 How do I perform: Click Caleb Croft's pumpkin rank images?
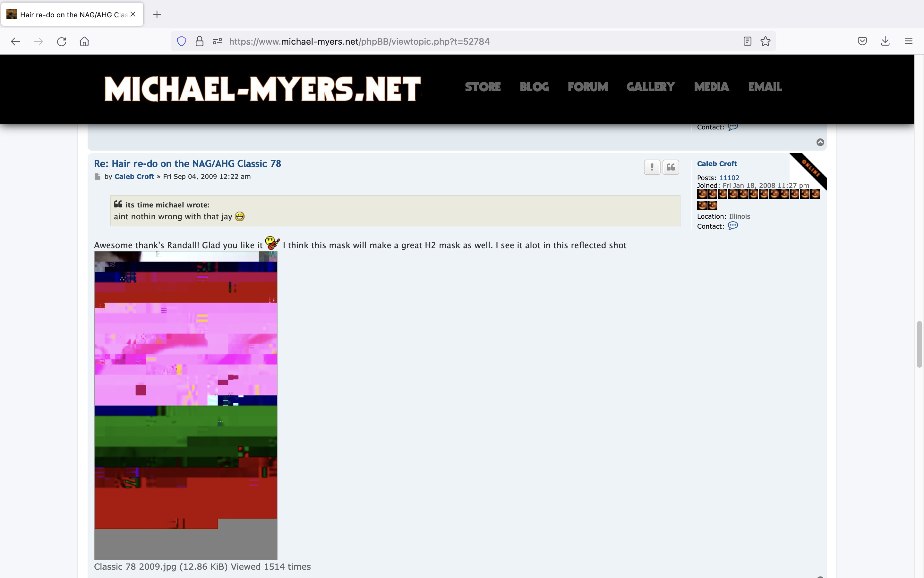[x=758, y=199]
